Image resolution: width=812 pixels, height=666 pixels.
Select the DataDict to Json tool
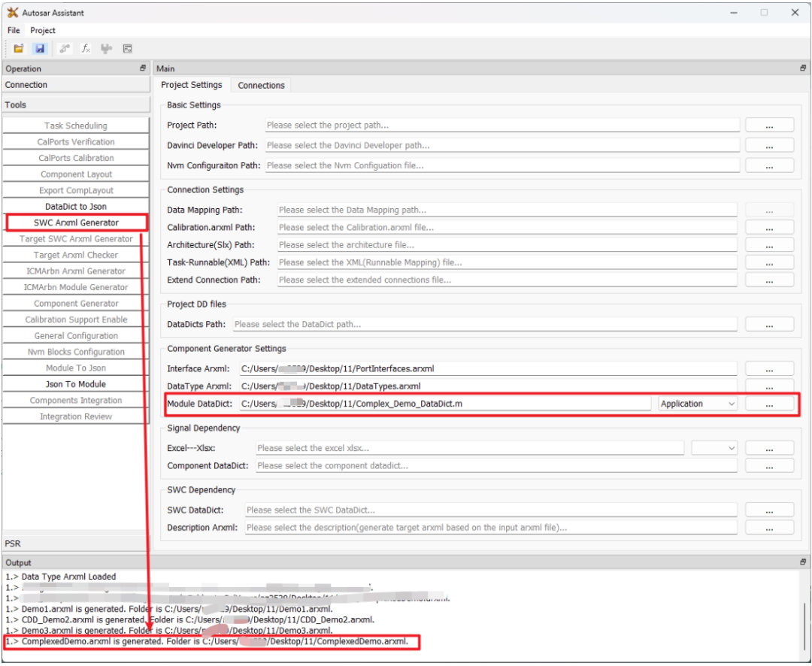[75, 206]
